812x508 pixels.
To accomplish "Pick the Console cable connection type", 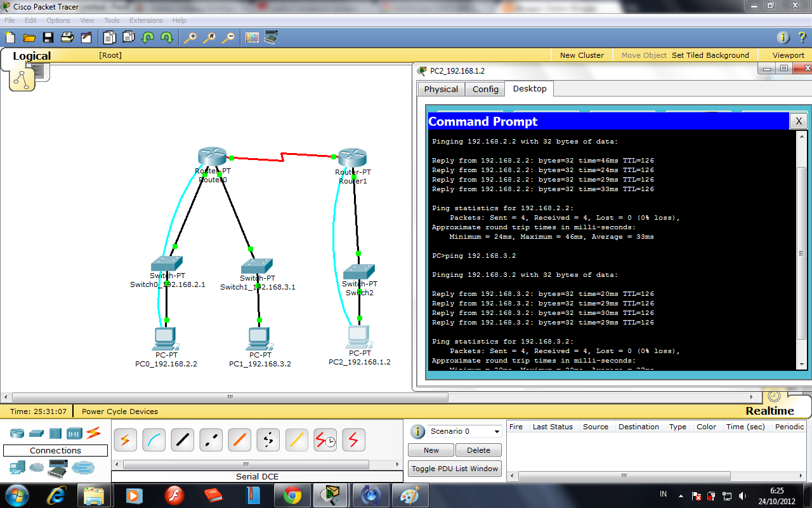I will [154, 439].
